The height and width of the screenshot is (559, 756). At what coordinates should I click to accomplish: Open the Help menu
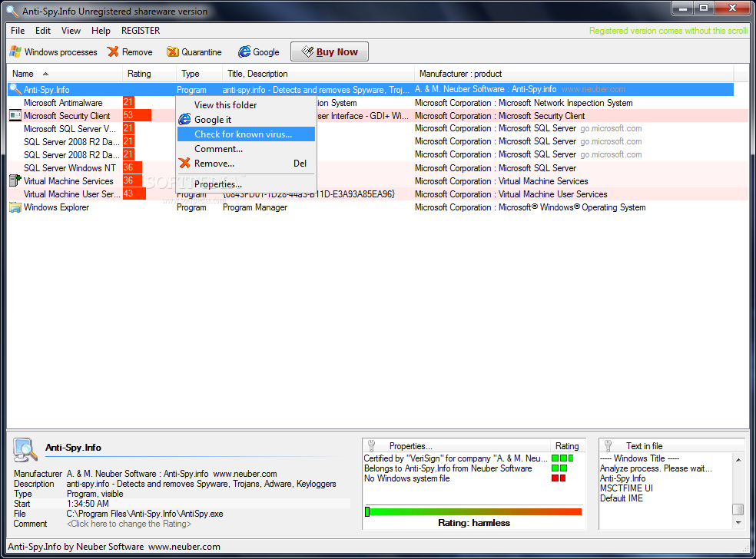tap(101, 31)
